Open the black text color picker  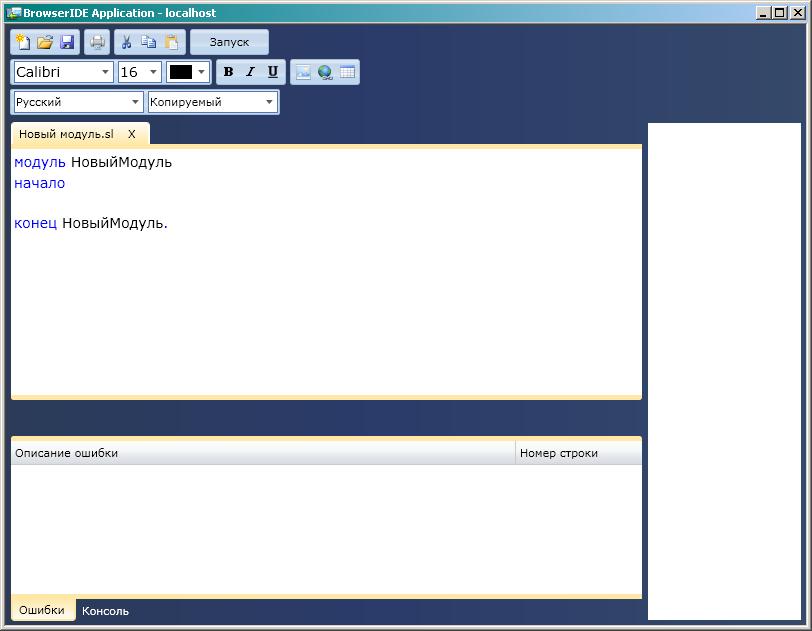tap(188, 72)
